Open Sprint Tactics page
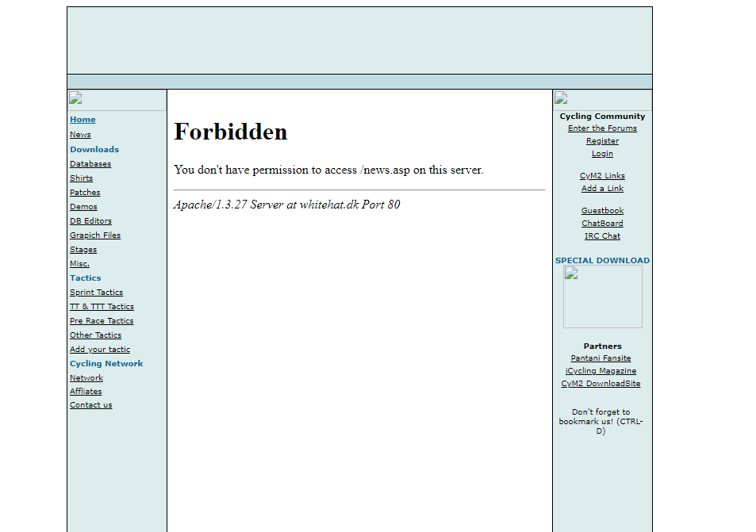 coord(96,293)
